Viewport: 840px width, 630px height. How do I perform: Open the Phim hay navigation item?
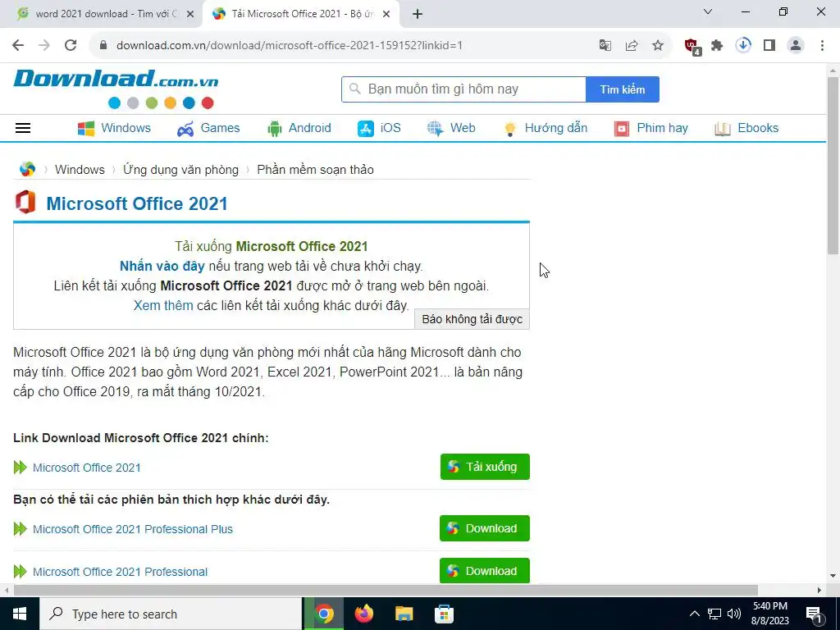click(651, 128)
